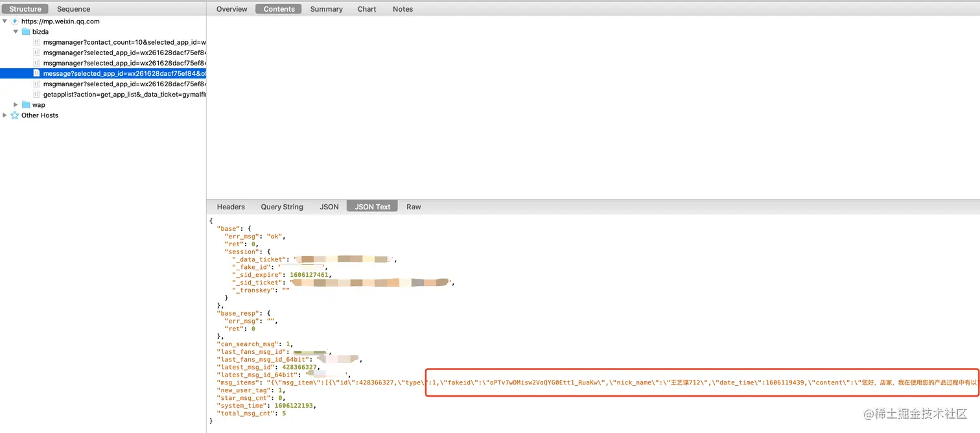Select the bizda folder label
The image size is (980, 433).
40,32
